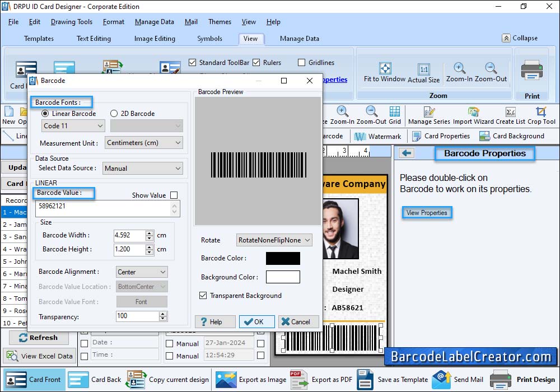560x392 pixels.
Task: Toggle the Standard ToolBar checkbox
Action: pyautogui.click(x=193, y=63)
